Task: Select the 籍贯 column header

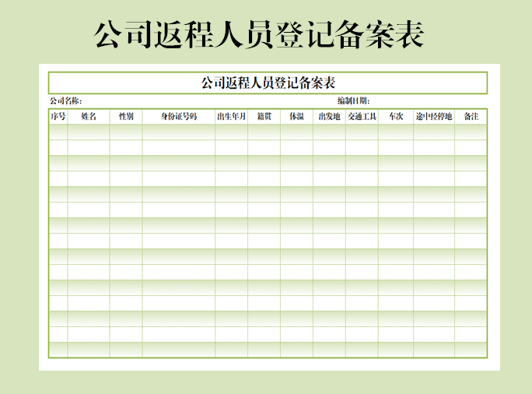Action: tap(264, 117)
